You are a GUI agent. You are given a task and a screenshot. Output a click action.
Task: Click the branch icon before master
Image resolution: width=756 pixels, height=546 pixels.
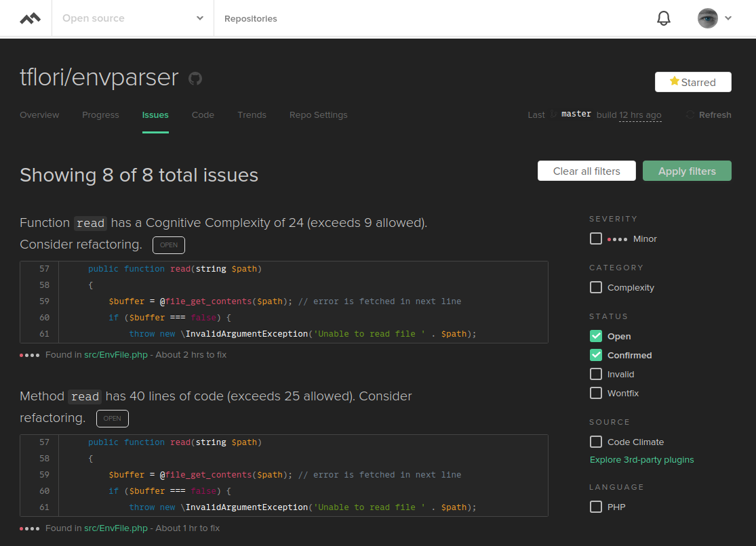(553, 114)
